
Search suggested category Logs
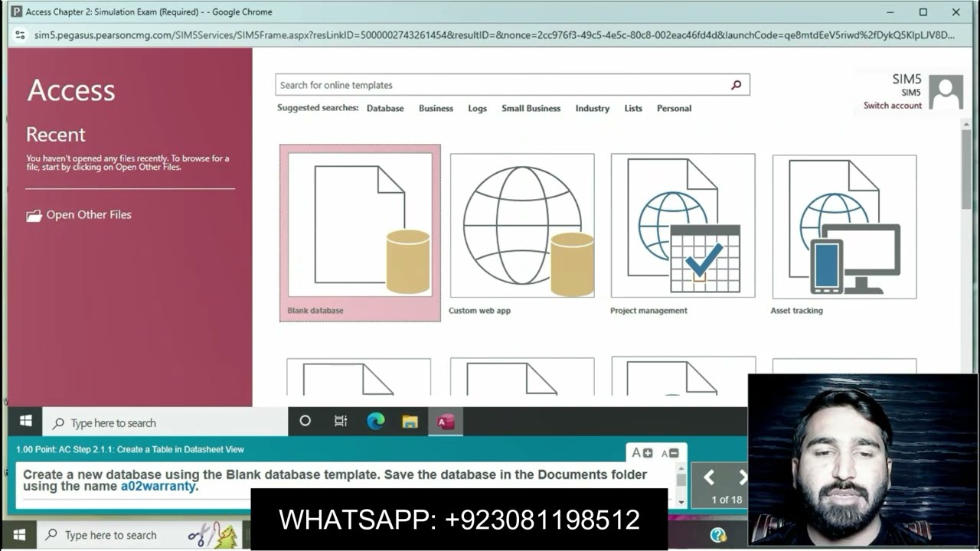click(477, 109)
